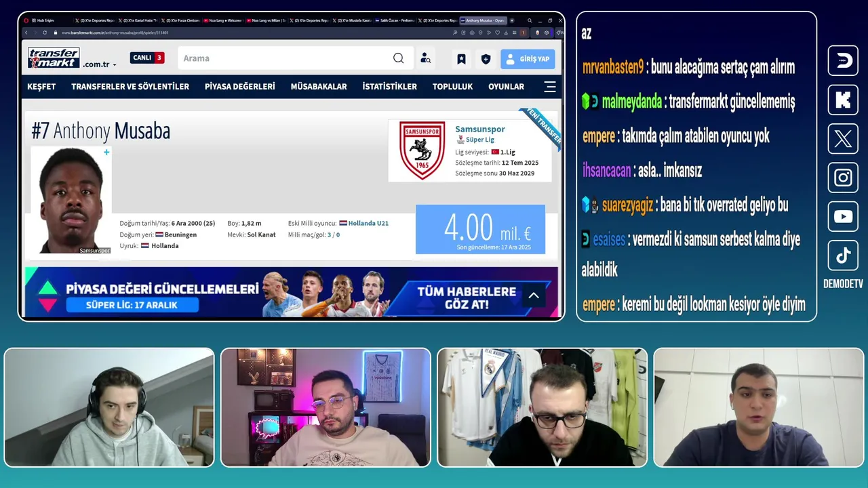Click the Samsunspor club crest
This screenshot has height=488, width=868.
422,150
